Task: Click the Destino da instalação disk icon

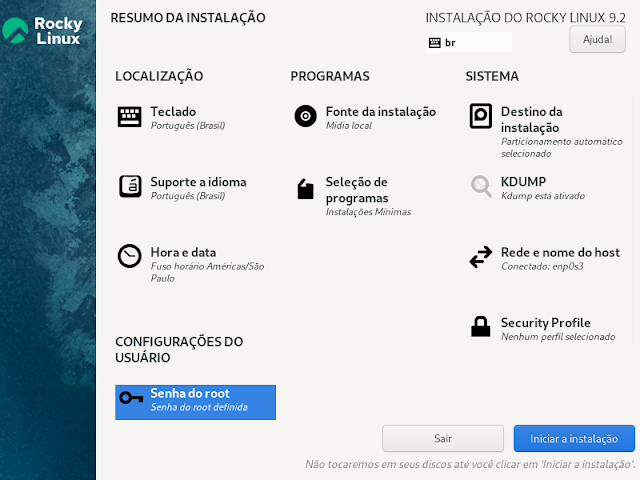Action: pos(480,116)
